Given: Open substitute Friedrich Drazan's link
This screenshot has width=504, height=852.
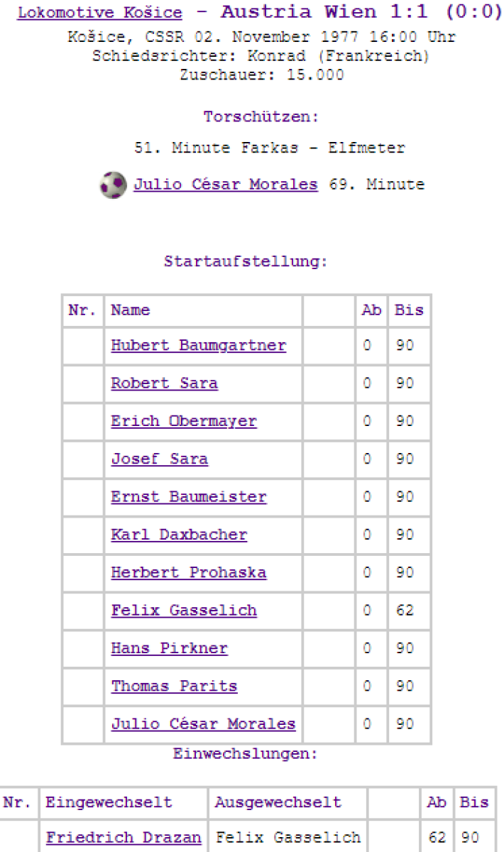Looking at the screenshot, I should click(x=123, y=838).
